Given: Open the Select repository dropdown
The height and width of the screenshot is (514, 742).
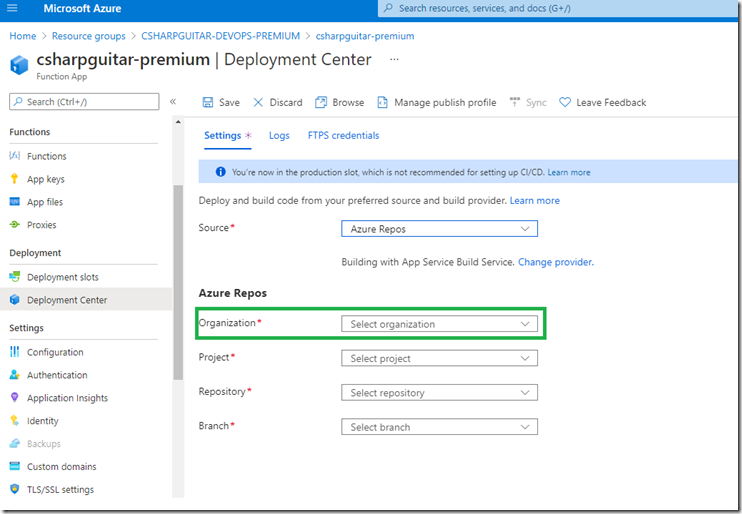Looking at the screenshot, I should click(x=439, y=392).
